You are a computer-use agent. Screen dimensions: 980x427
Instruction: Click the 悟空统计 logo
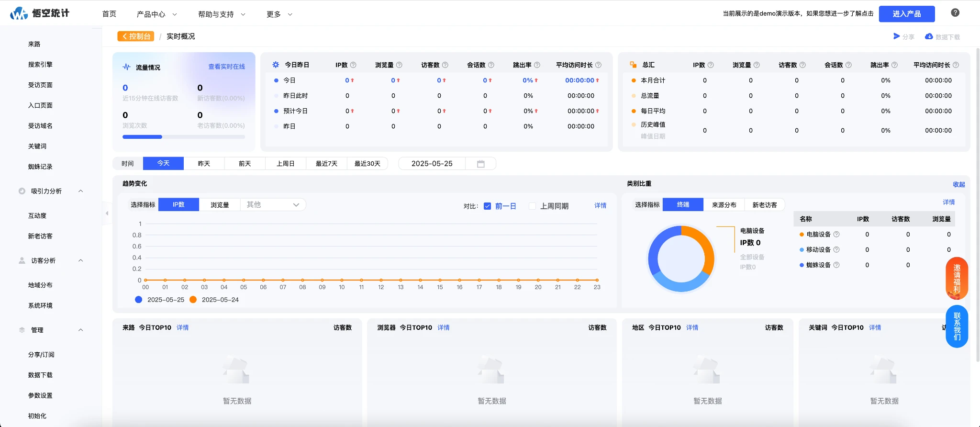40,13
